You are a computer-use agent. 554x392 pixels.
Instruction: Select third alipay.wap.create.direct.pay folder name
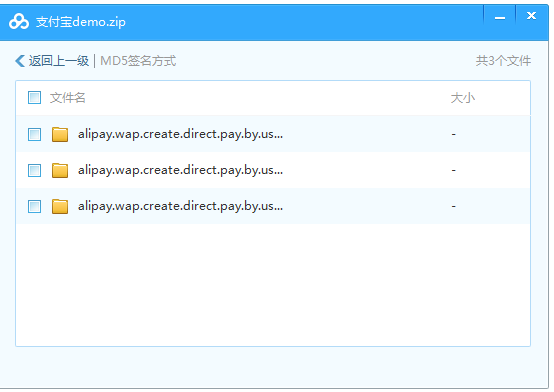pyautogui.click(x=180, y=206)
